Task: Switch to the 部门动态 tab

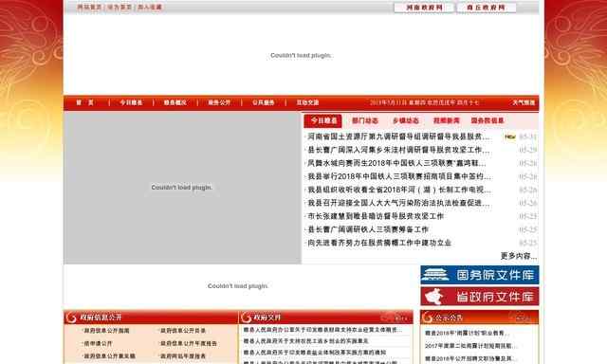Action: [364, 120]
